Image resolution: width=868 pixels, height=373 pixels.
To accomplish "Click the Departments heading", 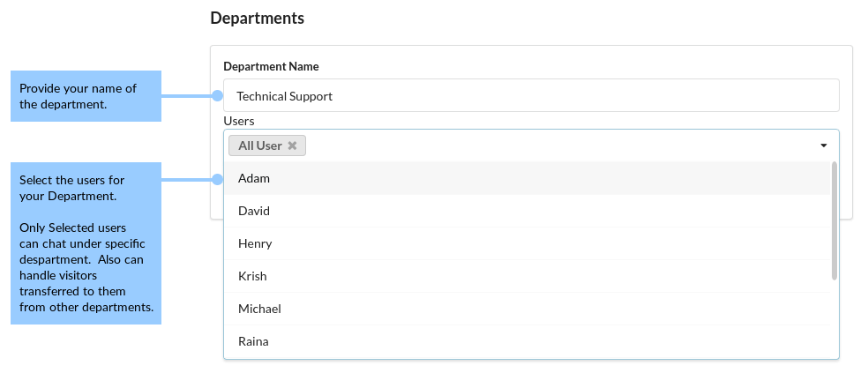I will click(x=258, y=19).
